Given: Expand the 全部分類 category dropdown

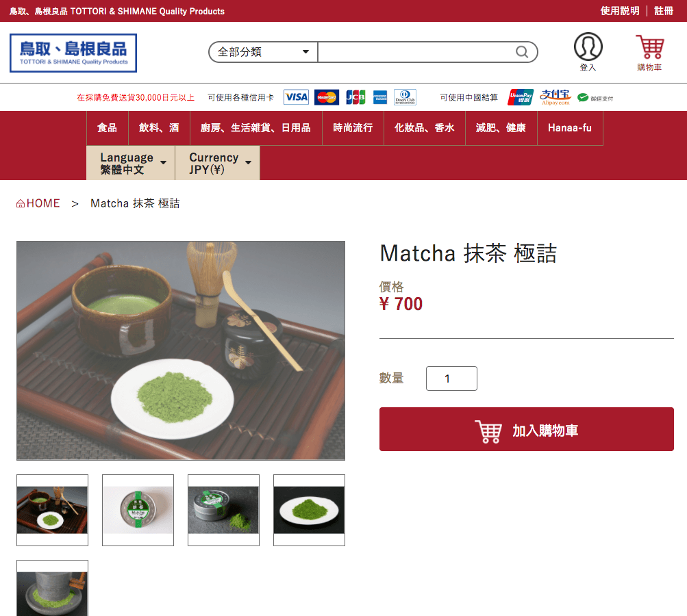Looking at the screenshot, I should [263, 52].
